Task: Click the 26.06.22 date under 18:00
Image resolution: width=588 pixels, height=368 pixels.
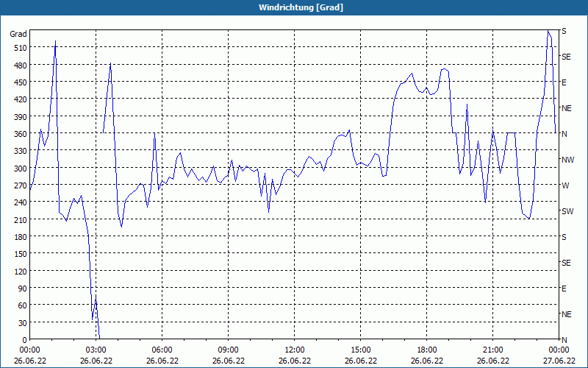Action: point(427,361)
